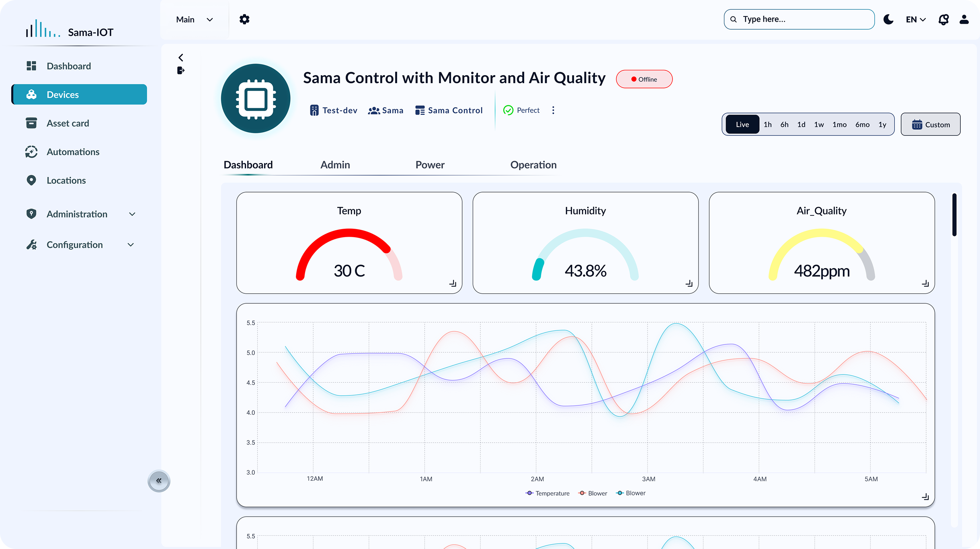
Task: Click the Temp gauge card's bottom-right corner icon
Action: (x=453, y=283)
